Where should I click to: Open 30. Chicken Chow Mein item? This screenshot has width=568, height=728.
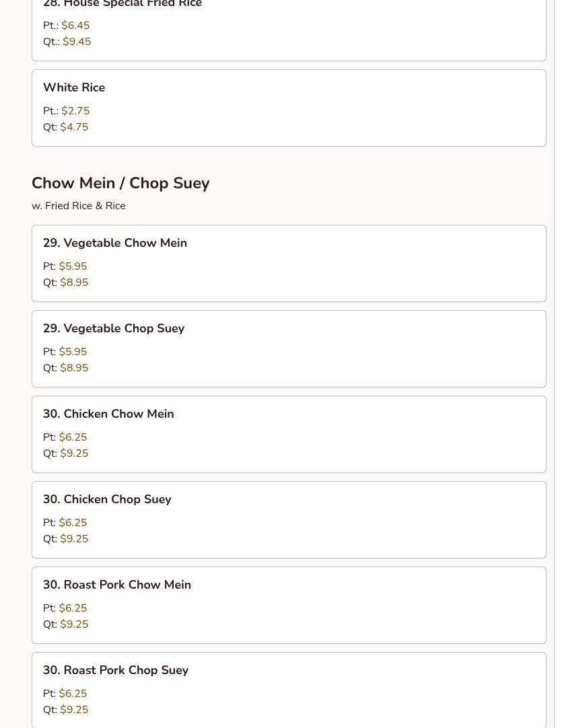point(108,414)
